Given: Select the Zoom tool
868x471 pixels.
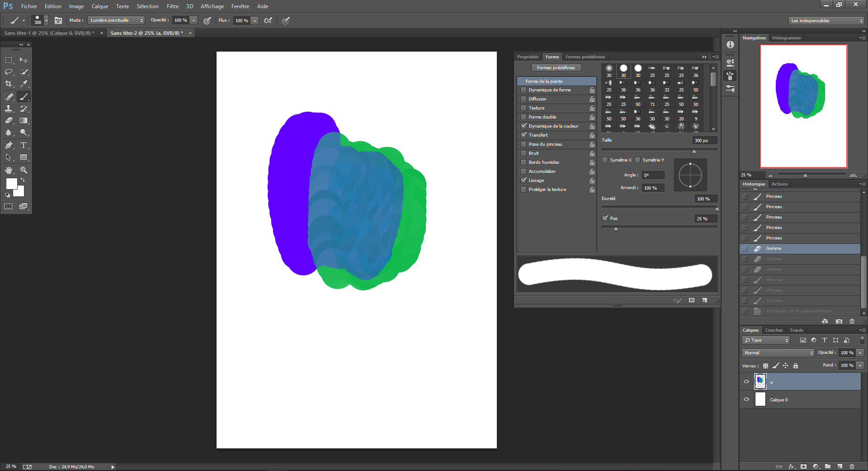Looking at the screenshot, I should (24, 170).
